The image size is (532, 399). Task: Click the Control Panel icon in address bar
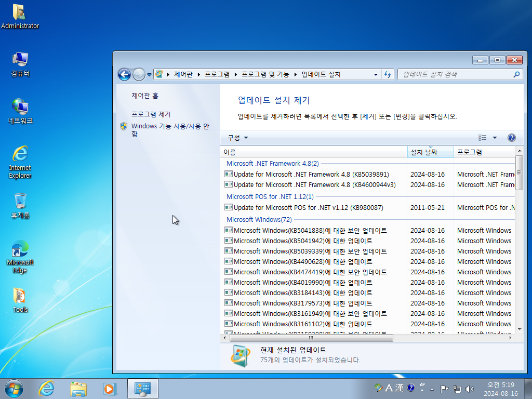tap(159, 74)
